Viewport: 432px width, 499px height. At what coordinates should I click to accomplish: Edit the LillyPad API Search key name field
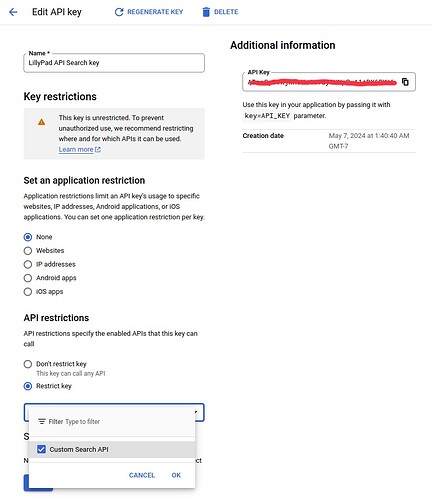[x=114, y=63]
